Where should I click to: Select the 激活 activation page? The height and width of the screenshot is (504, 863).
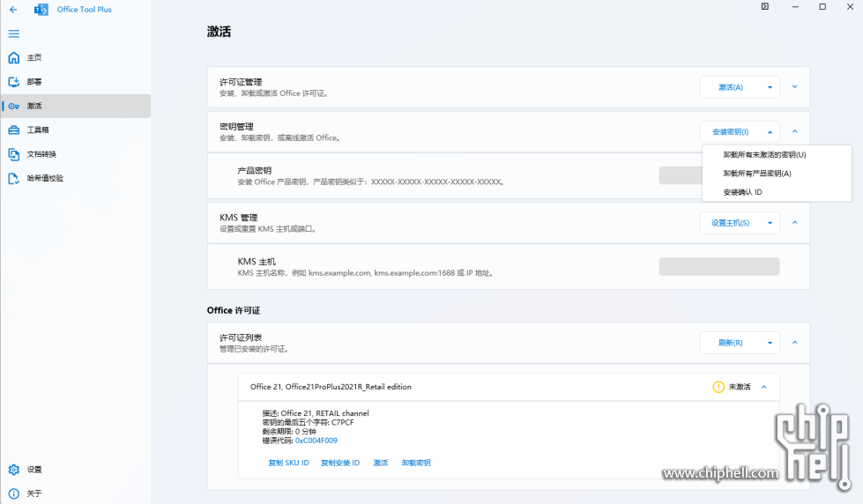click(76, 106)
